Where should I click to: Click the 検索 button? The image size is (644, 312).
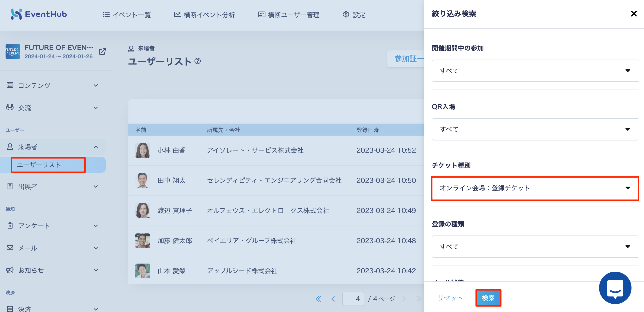pyautogui.click(x=488, y=298)
